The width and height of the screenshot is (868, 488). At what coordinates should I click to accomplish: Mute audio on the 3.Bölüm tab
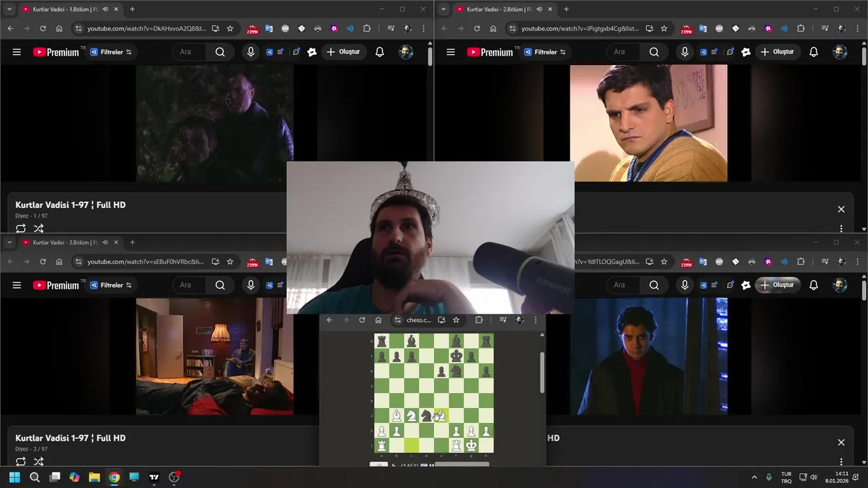point(105,242)
